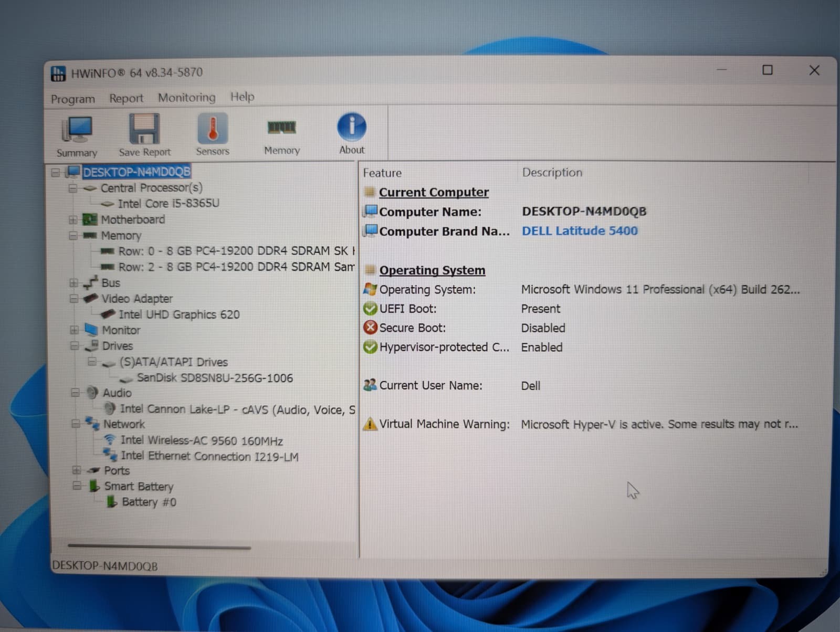Screen dimensions: 840x632
Task: Select the Intel Core i5-8365U entry
Action: point(169,204)
